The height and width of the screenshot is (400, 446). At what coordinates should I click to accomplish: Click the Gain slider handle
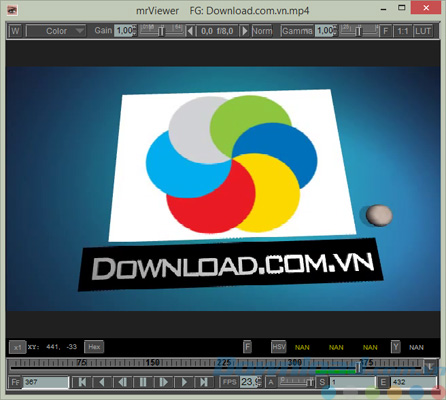pyautogui.click(x=161, y=31)
